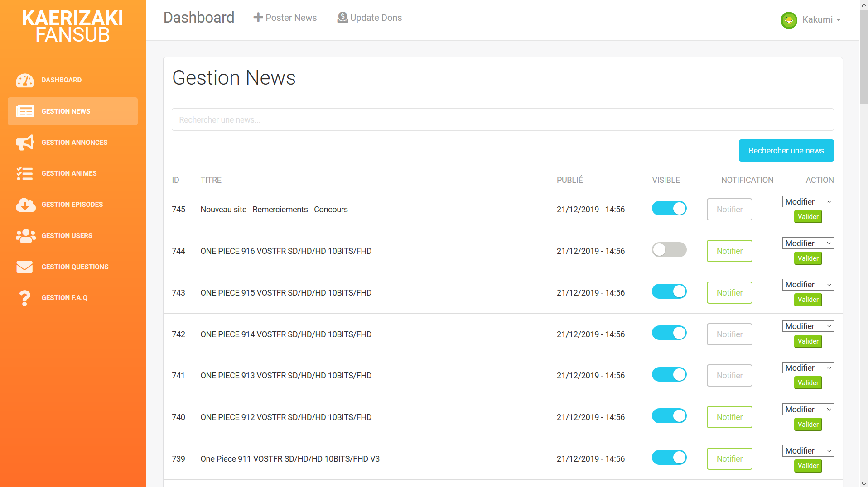Click the coin icon beside Update Dons
Screen dimensions: 868x487
click(343, 18)
